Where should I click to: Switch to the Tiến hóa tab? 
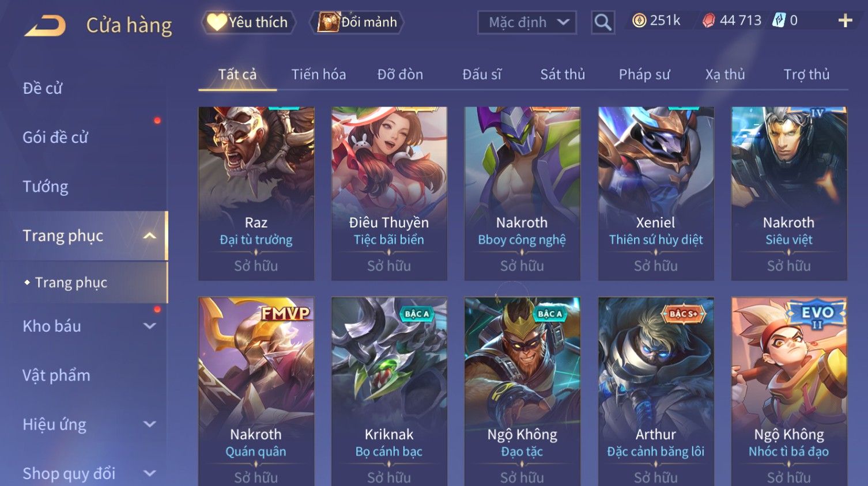pyautogui.click(x=318, y=74)
